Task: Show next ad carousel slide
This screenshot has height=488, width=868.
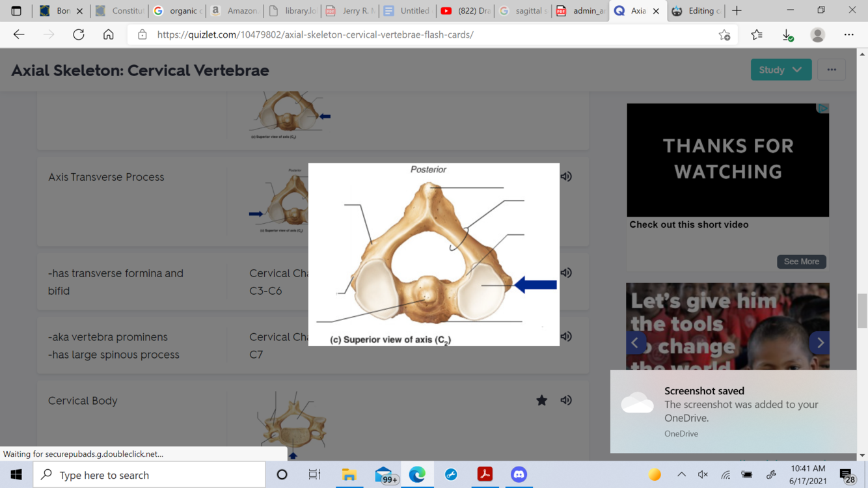Action: click(819, 343)
